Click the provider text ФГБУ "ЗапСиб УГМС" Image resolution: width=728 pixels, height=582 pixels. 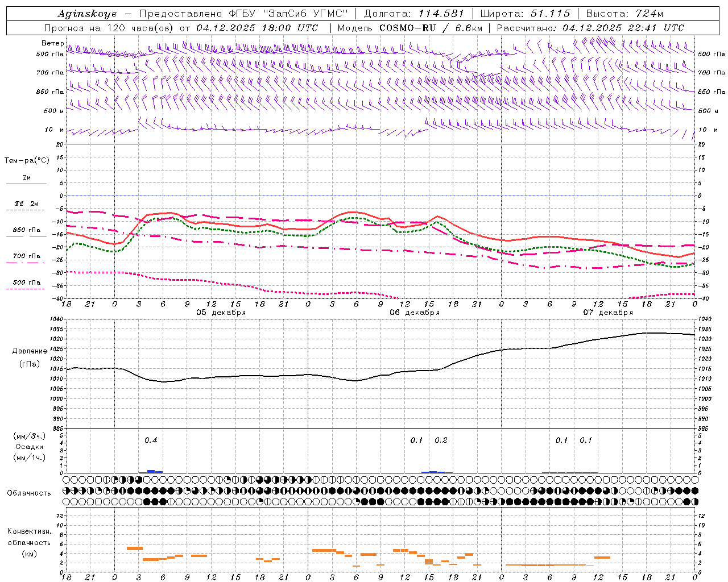click(288, 14)
